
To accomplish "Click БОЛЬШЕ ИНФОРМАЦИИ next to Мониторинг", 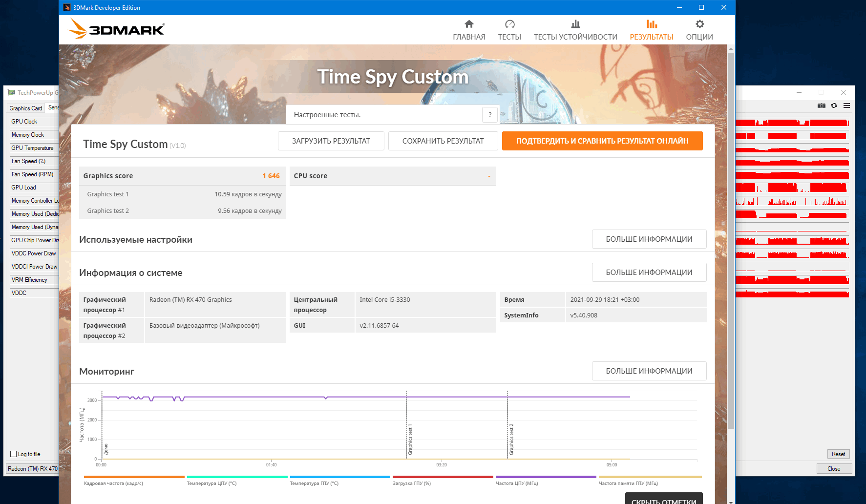I will pos(649,371).
